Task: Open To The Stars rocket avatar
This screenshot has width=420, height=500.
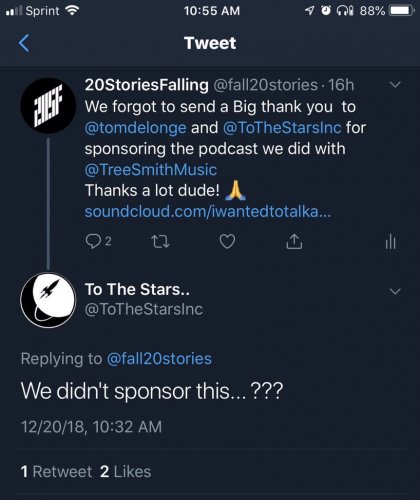Action: coord(48,300)
